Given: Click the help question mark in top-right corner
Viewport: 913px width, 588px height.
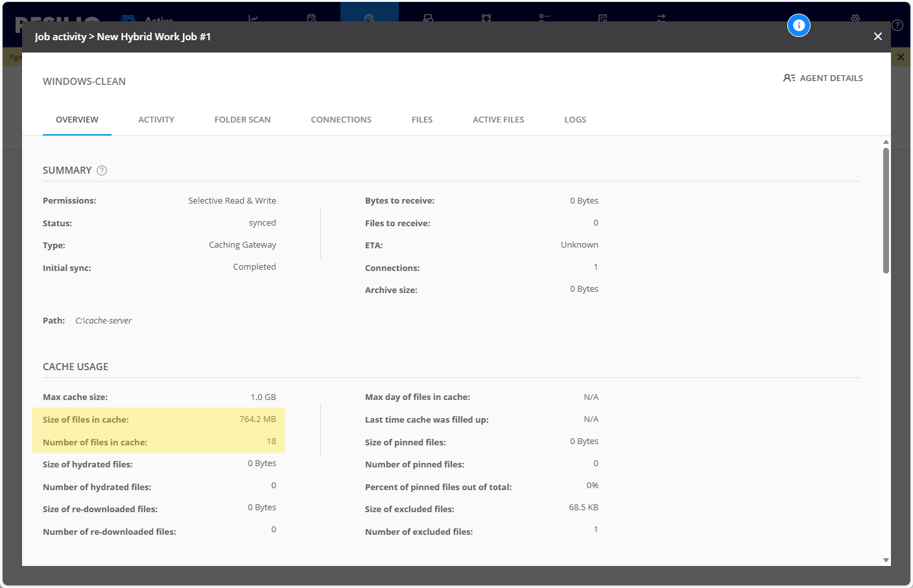Looking at the screenshot, I should coord(897,25).
